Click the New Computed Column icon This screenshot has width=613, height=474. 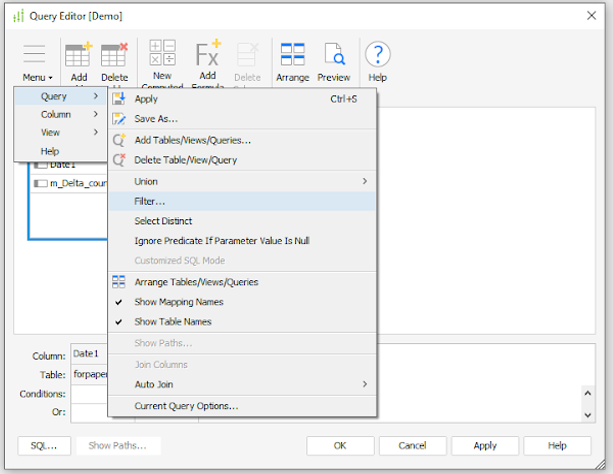tap(162, 58)
